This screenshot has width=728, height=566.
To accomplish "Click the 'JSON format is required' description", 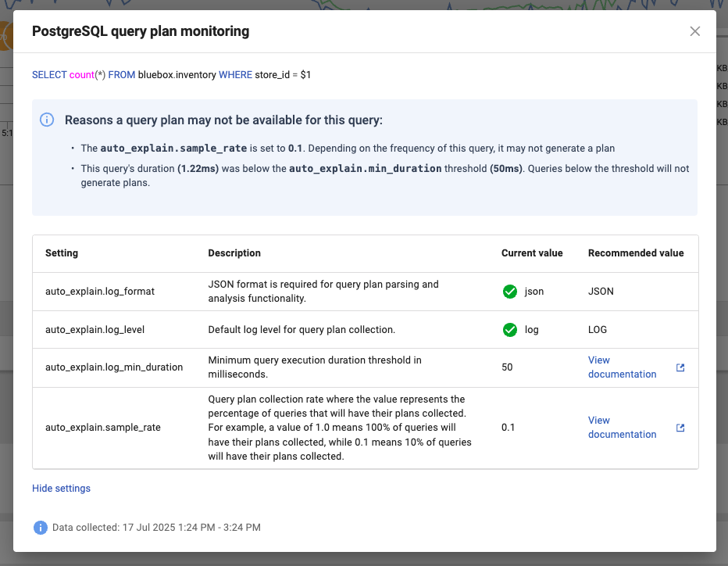I will coord(323,292).
